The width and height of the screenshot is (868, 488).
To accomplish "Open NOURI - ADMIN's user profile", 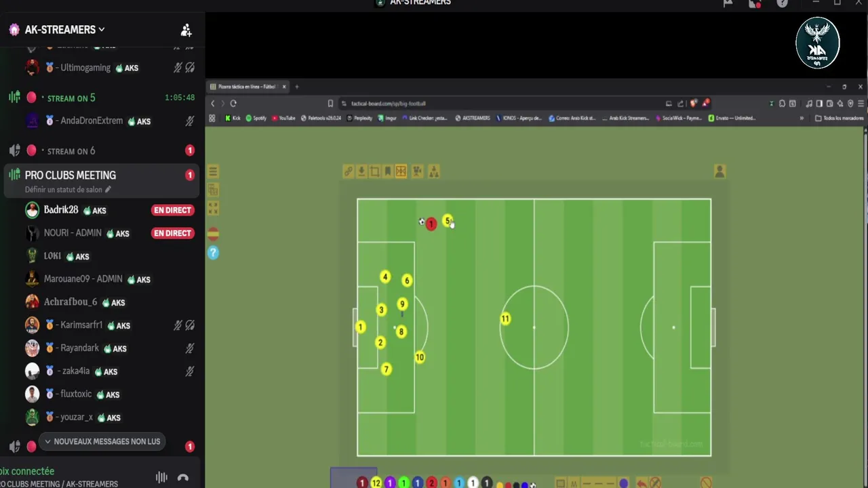I will point(73,233).
